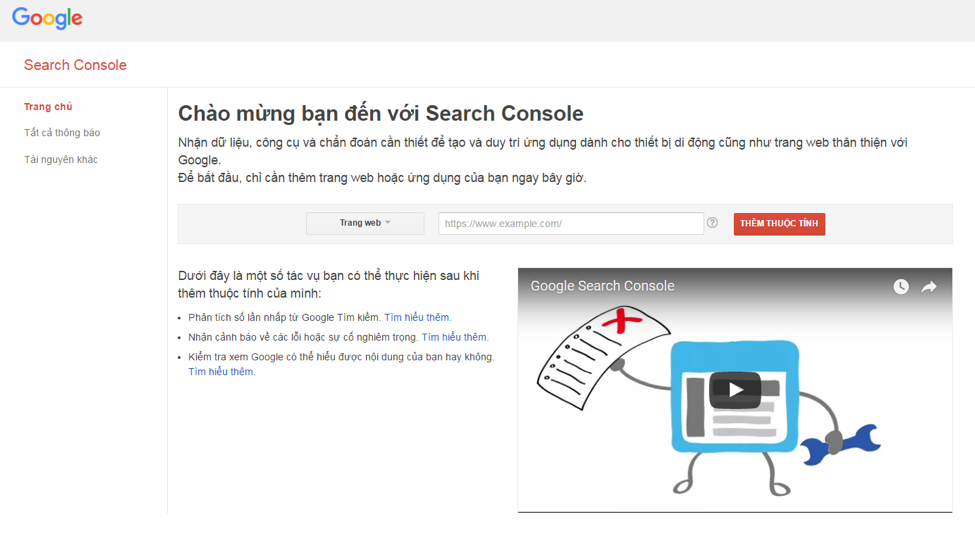Open Tài nguyên khác in the sidebar
This screenshot has height=548, width=975.
click(60, 159)
